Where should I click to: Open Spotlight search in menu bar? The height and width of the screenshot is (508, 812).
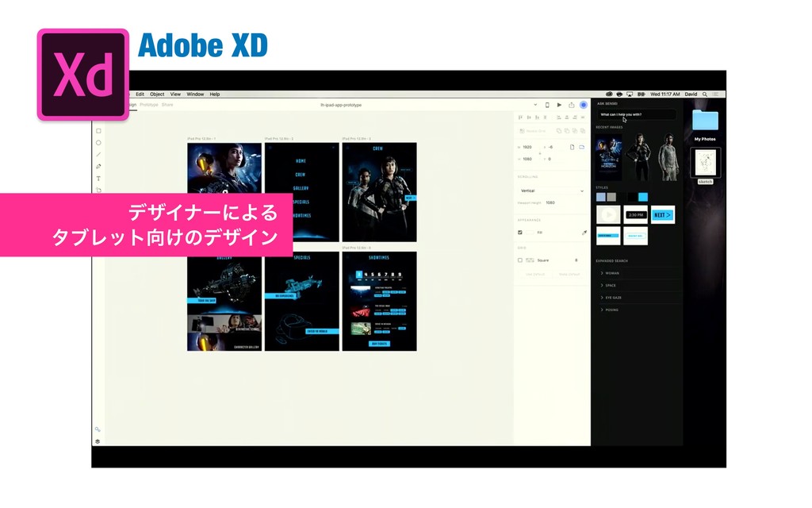coord(705,94)
